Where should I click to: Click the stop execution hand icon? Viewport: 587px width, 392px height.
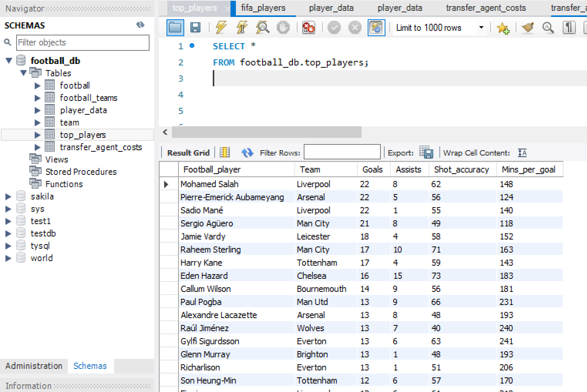283,28
